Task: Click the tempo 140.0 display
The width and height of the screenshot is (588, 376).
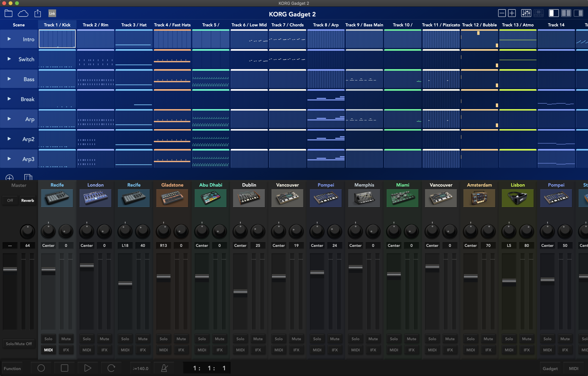Action: click(140, 368)
